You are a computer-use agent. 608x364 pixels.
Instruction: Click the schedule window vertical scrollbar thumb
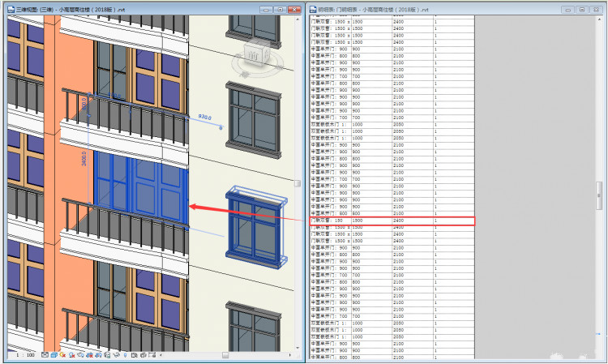coord(599,195)
